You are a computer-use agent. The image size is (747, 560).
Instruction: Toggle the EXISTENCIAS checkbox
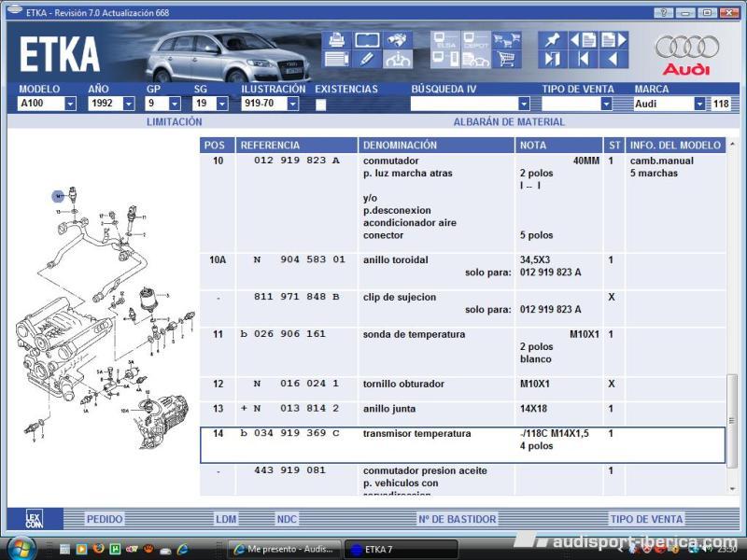click(320, 105)
